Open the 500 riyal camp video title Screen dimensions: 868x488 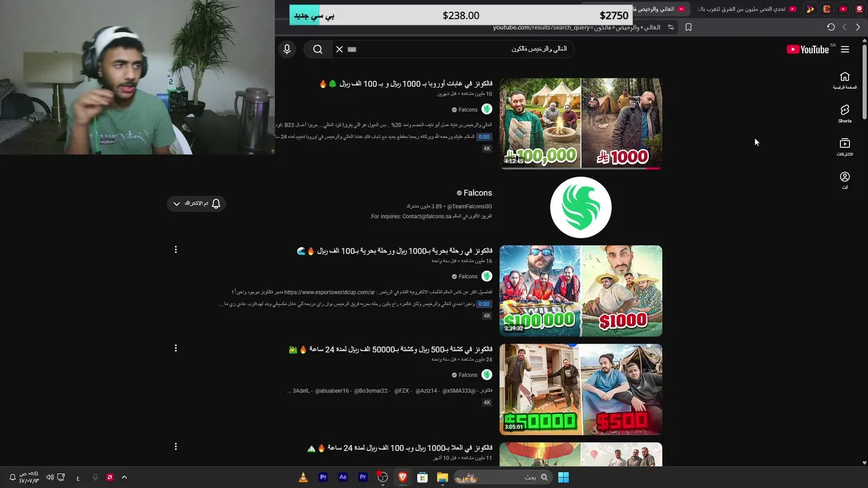click(x=390, y=349)
